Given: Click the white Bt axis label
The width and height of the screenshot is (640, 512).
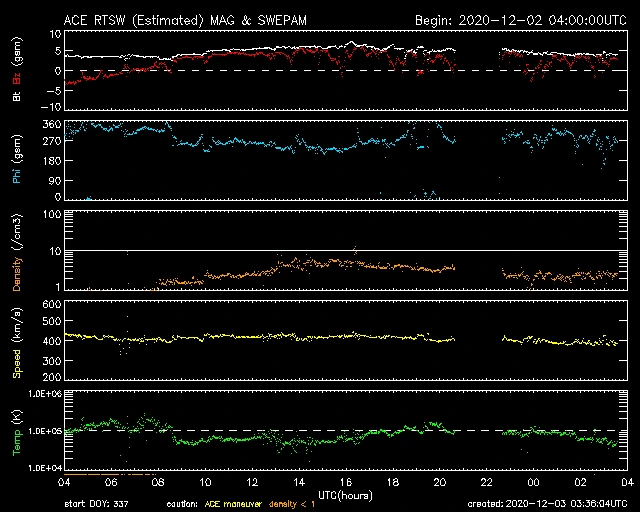Looking at the screenshot, I should click(17, 96).
